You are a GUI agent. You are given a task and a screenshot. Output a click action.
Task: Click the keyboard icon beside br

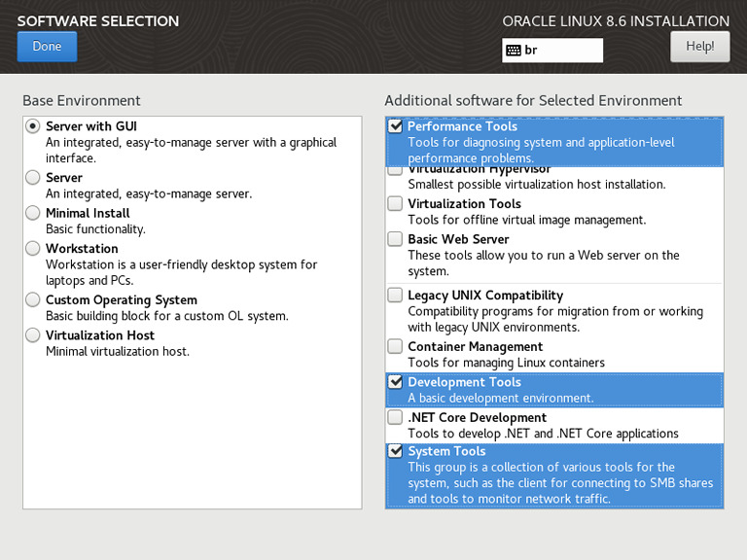(x=514, y=50)
